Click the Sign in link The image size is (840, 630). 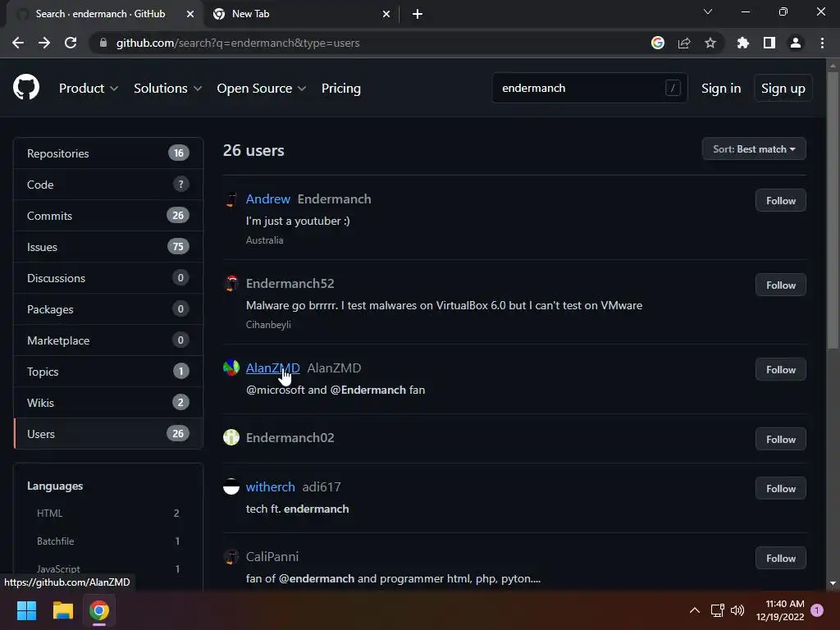(x=721, y=89)
